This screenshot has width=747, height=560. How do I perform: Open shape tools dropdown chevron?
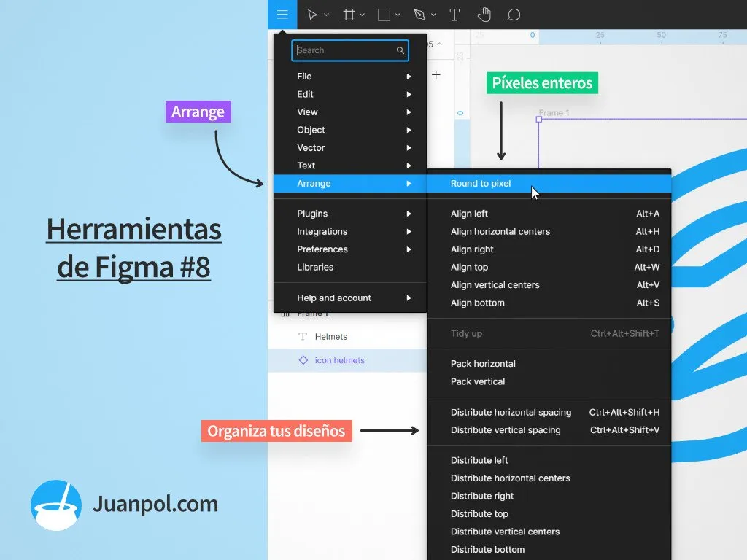pos(398,15)
